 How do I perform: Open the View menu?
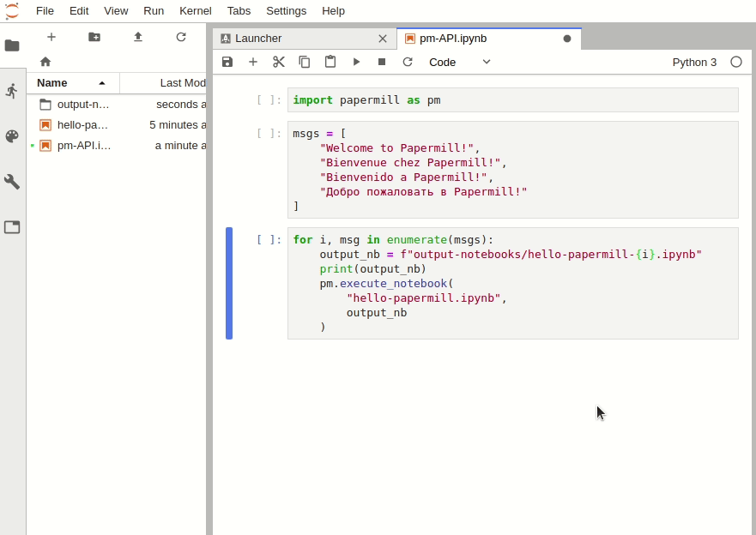coord(116,10)
